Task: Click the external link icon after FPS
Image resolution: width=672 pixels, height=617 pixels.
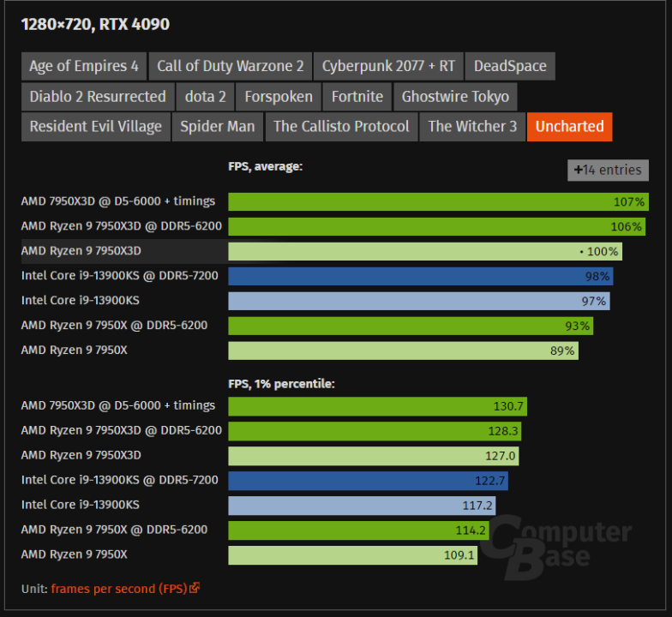Action: click(x=195, y=588)
